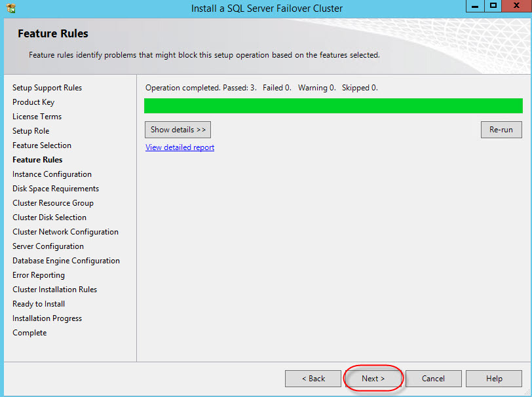Select Setup Support Rules step
Screen dimensions: 532x397
coord(47,88)
